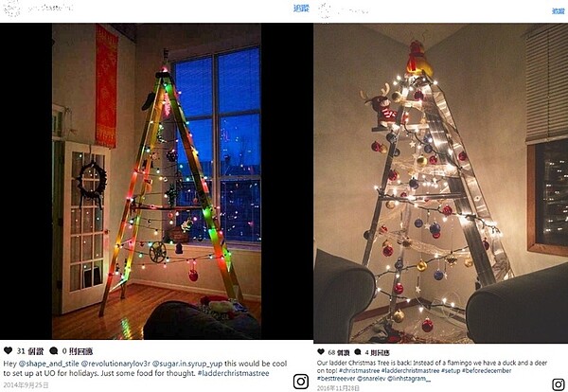Click the heart icon beside 68 likes
568x392 pixels.
(321, 352)
